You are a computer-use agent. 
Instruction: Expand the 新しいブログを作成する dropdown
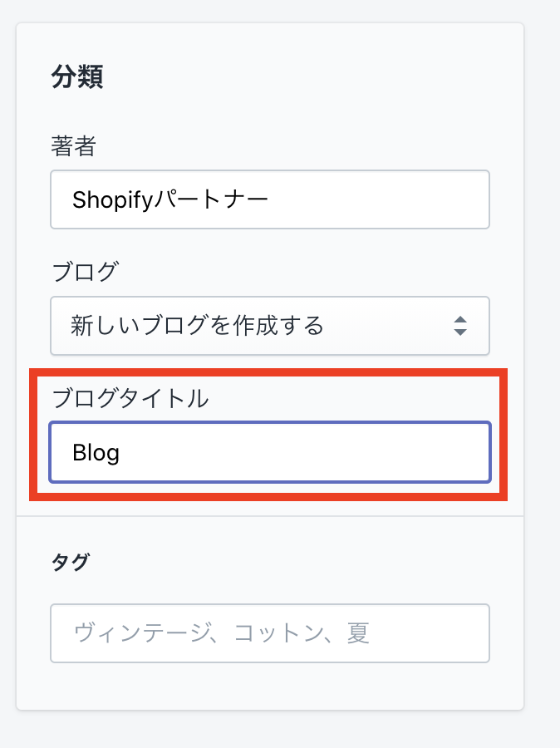pyautogui.click(x=269, y=326)
